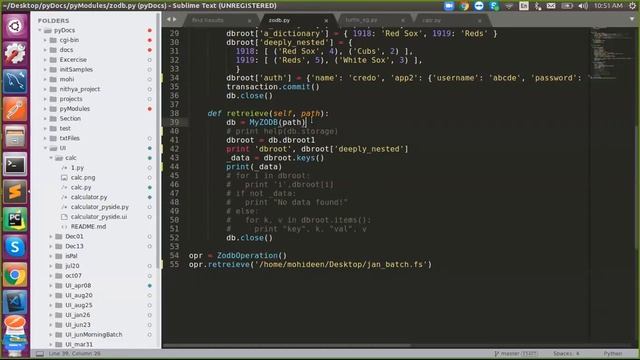Click the editor horizontal scrollbar
The height and width of the screenshot is (360, 640).
[x=287, y=346]
